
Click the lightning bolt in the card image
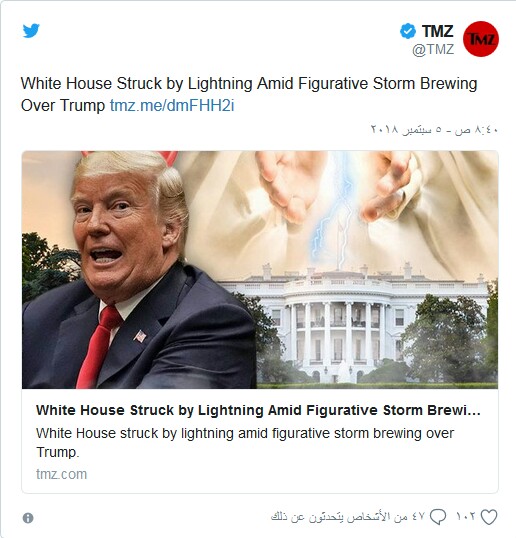[335, 213]
